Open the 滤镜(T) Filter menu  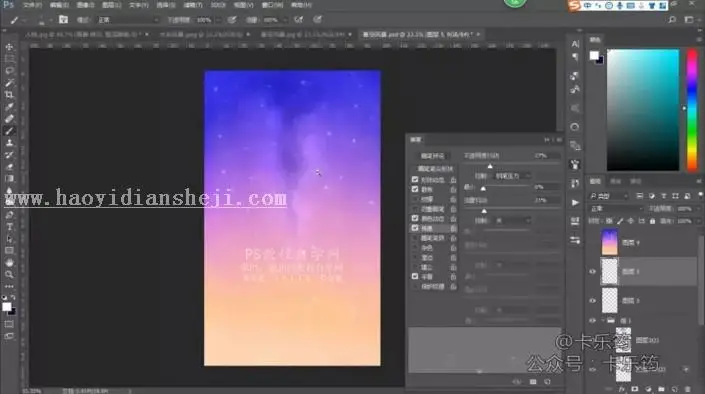192,5
